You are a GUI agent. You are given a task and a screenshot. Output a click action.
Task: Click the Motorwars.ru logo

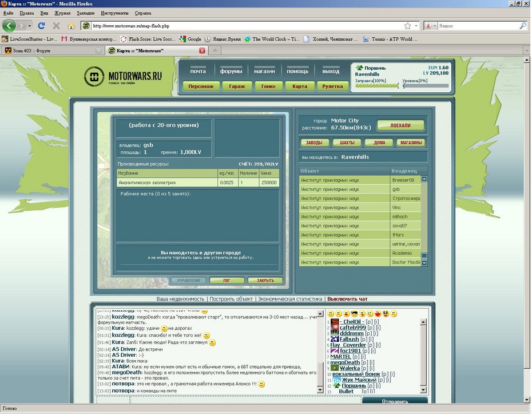pyautogui.click(x=123, y=76)
